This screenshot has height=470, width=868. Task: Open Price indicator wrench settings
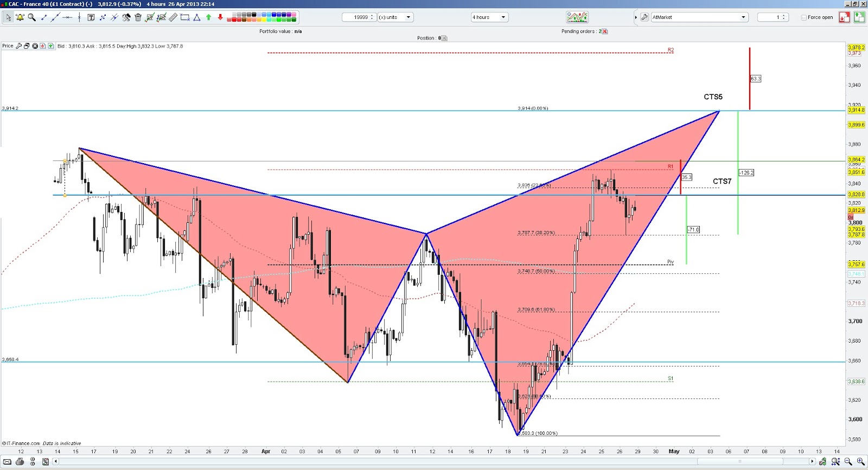[x=19, y=46]
